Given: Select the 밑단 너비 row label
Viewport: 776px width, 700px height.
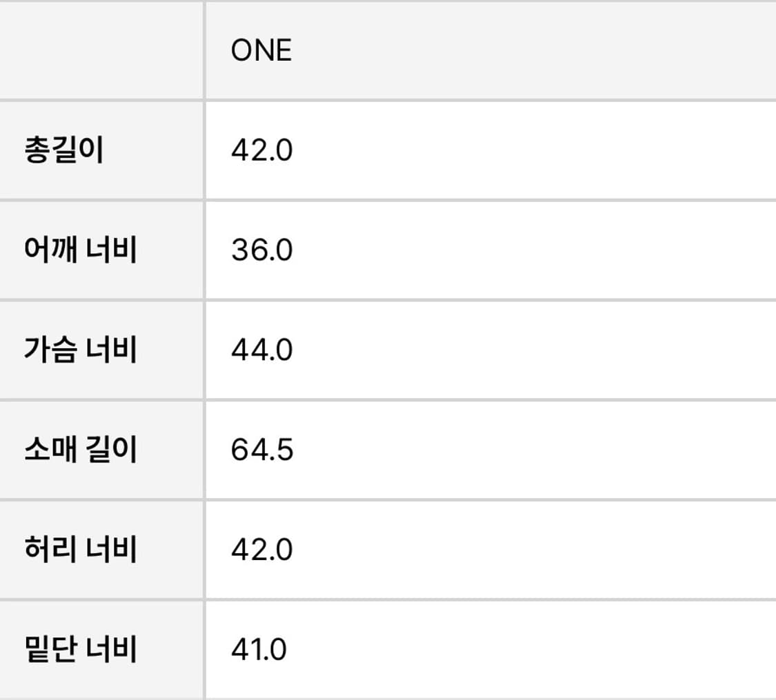Looking at the screenshot, I should (80, 650).
